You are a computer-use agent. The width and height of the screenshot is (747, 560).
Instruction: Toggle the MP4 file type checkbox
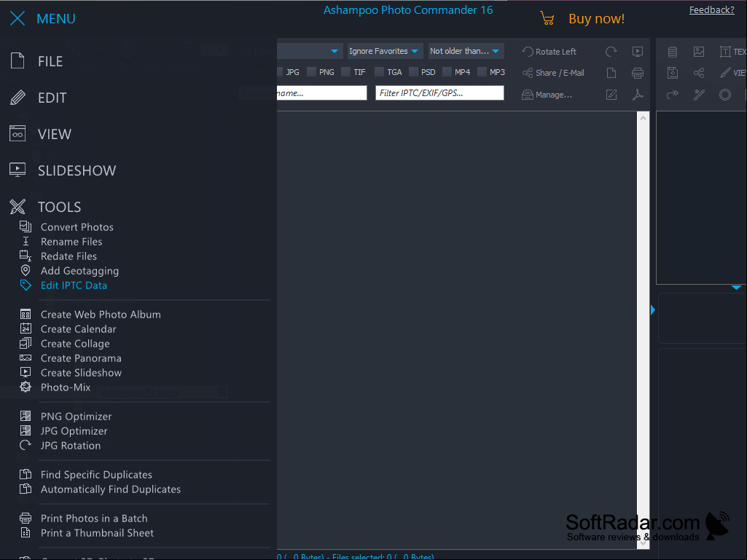click(447, 72)
